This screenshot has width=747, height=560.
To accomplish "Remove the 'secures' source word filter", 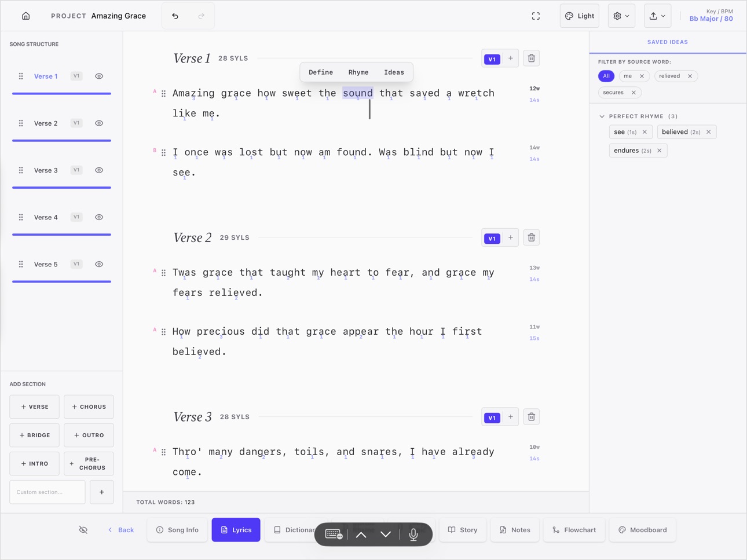I will [634, 93].
